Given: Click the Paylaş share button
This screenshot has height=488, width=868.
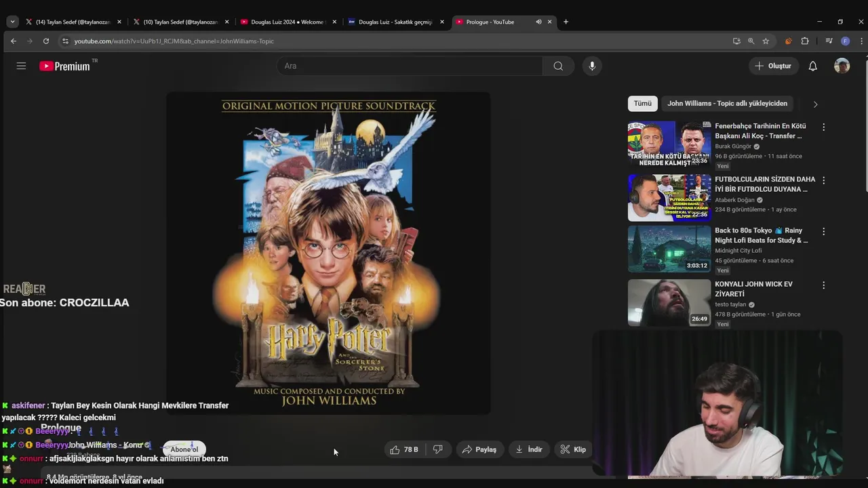Looking at the screenshot, I should [x=479, y=449].
